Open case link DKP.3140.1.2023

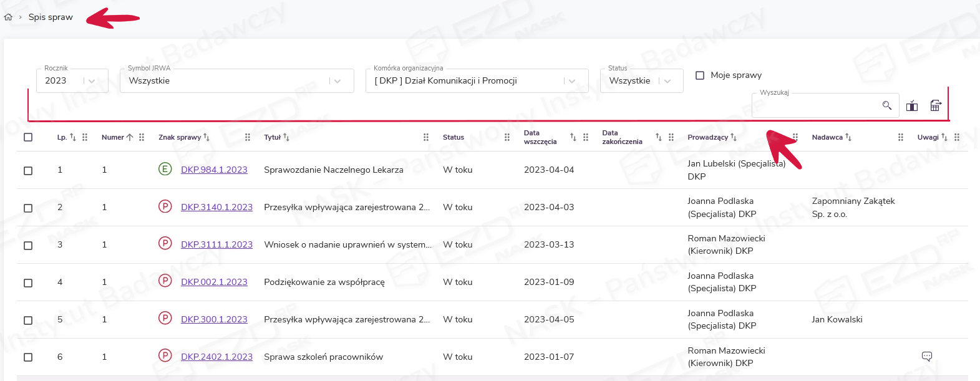216,207
